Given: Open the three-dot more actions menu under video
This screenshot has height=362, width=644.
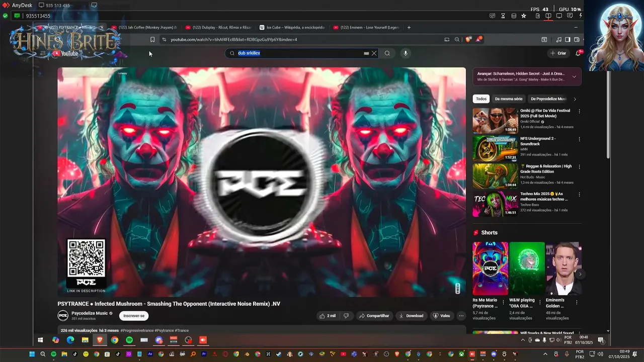Looking at the screenshot, I should 461,316.
